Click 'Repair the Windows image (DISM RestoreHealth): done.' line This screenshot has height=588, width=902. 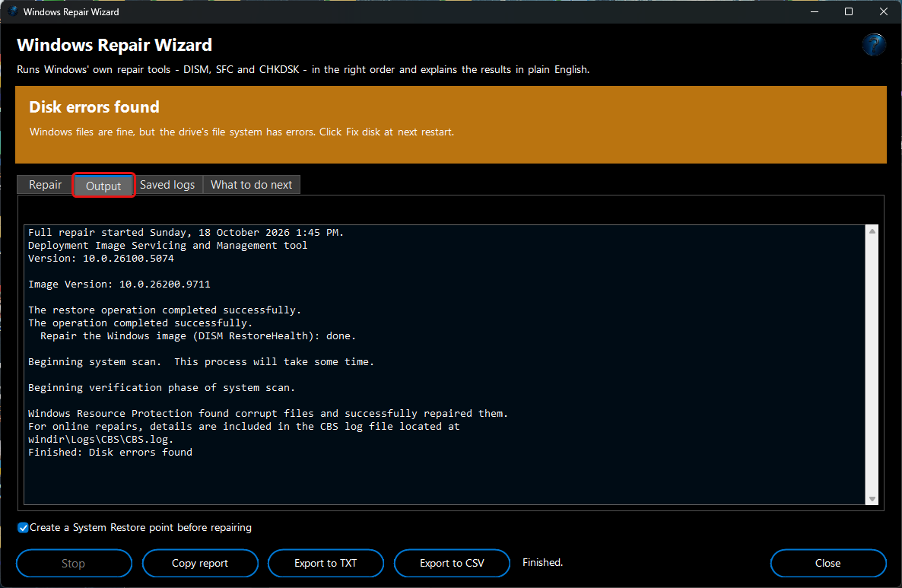(x=198, y=336)
